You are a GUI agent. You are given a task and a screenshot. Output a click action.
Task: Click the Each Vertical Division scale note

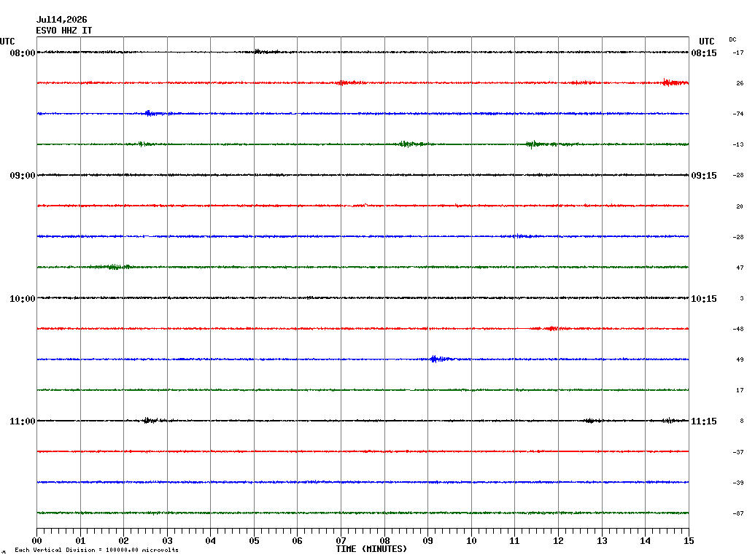click(x=97, y=550)
